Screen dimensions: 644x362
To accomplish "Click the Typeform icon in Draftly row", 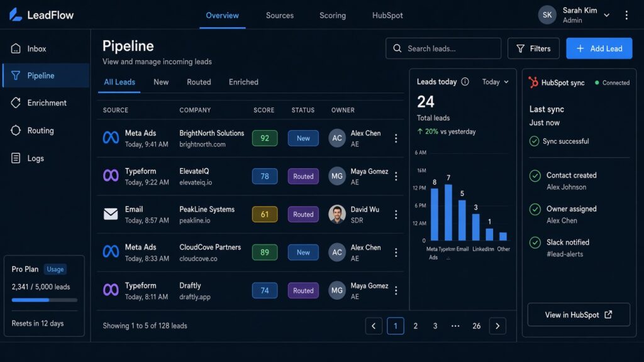I will click(x=111, y=290).
